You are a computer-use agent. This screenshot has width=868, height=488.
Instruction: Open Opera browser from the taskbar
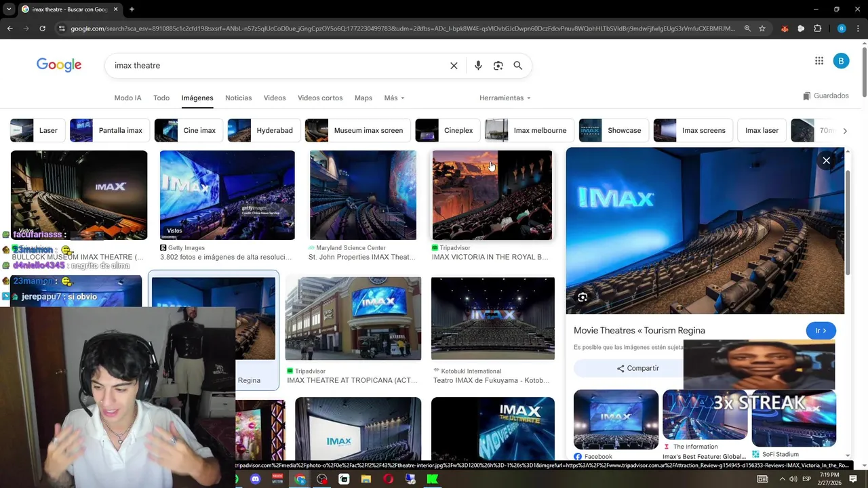point(388,479)
